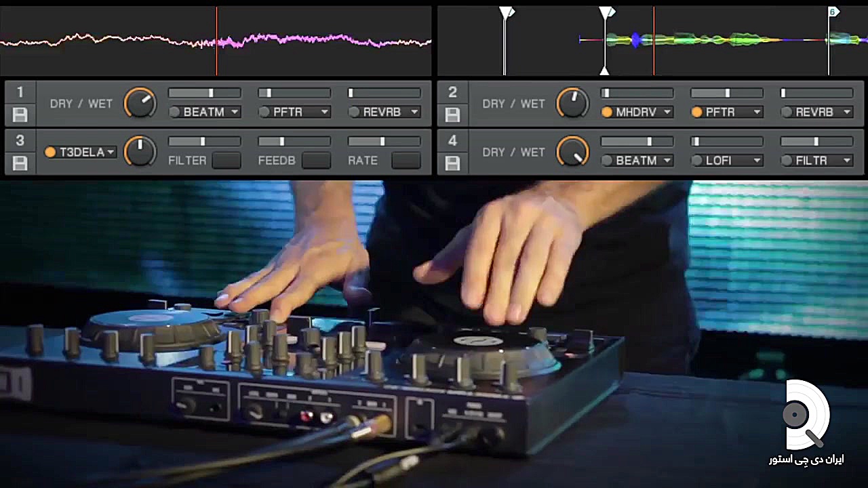Click the save snapshot icon for FX unit 2
868x488 pixels.
pos(452,114)
